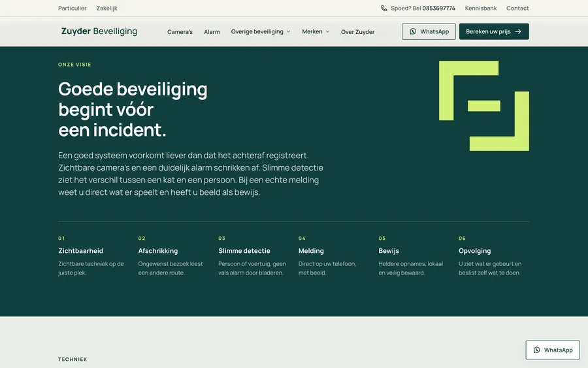Click text 'Heldere opnames, lokaal en veilig bewaard.'
The width and height of the screenshot is (588, 368).
[411, 268]
